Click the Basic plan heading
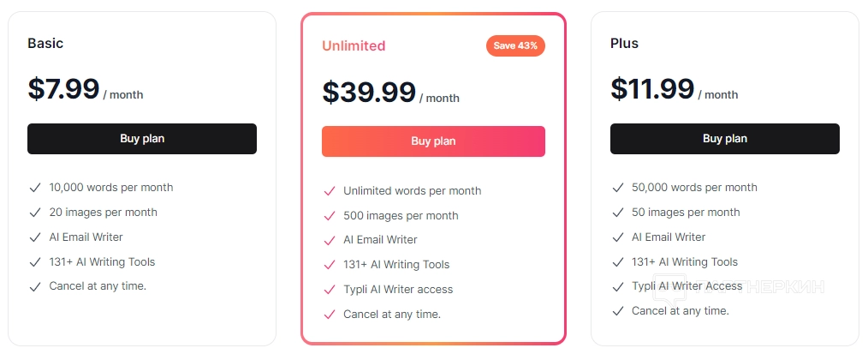This screenshot has width=868, height=354. click(x=45, y=43)
